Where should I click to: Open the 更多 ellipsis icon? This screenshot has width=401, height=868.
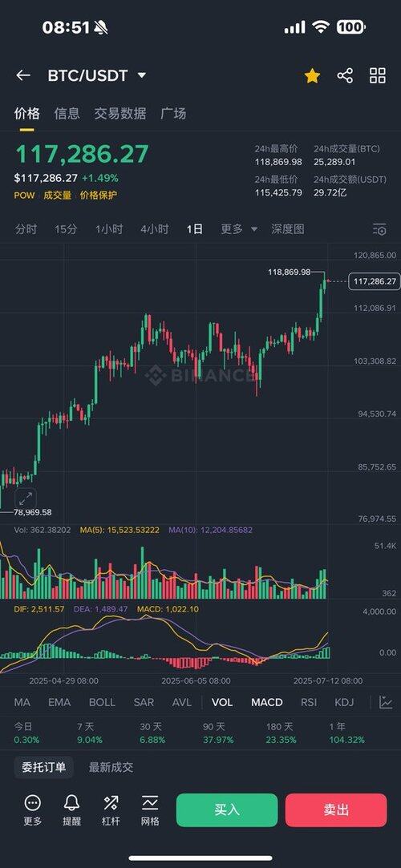pos(33,802)
